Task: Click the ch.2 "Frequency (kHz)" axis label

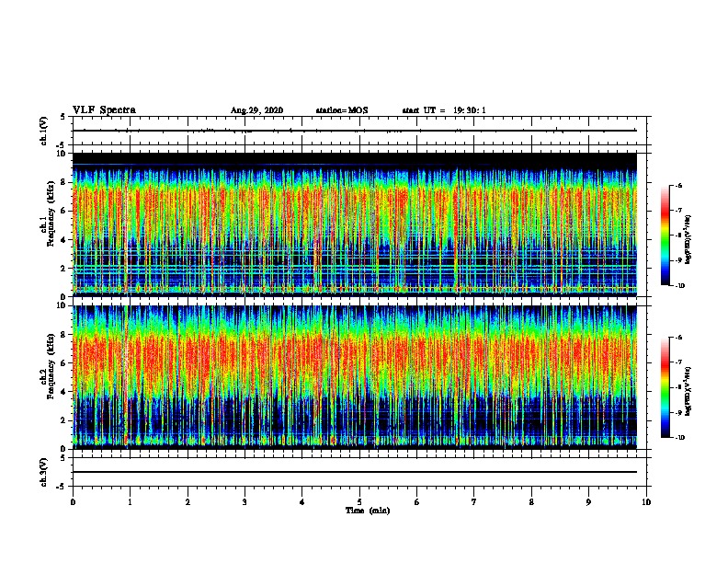Action: click(51, 366)
